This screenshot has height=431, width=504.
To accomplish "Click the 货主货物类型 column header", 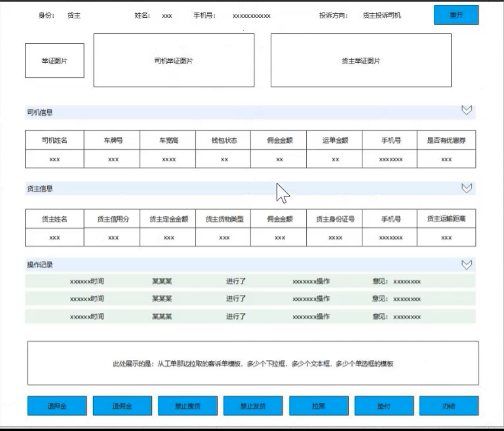I will click(223, 219).
